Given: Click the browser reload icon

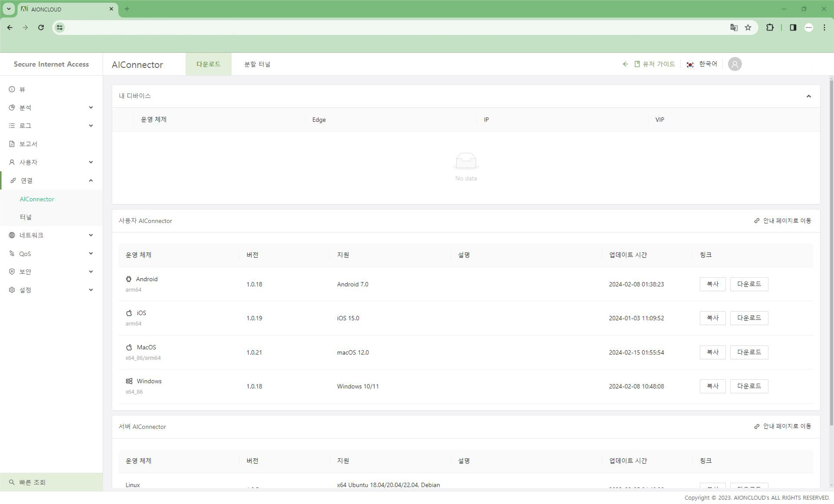Looking at the screenshot, I should (41, 27).
